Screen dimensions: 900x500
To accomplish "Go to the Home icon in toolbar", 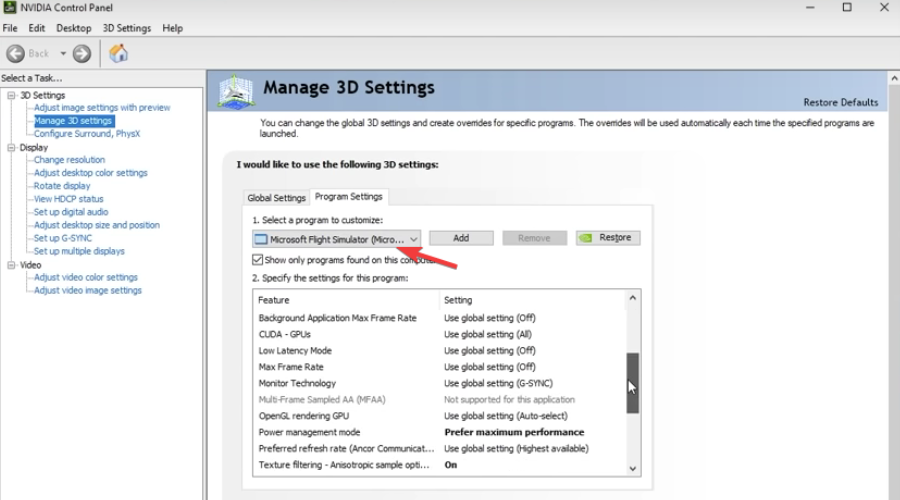I will (x=118, y=53).
